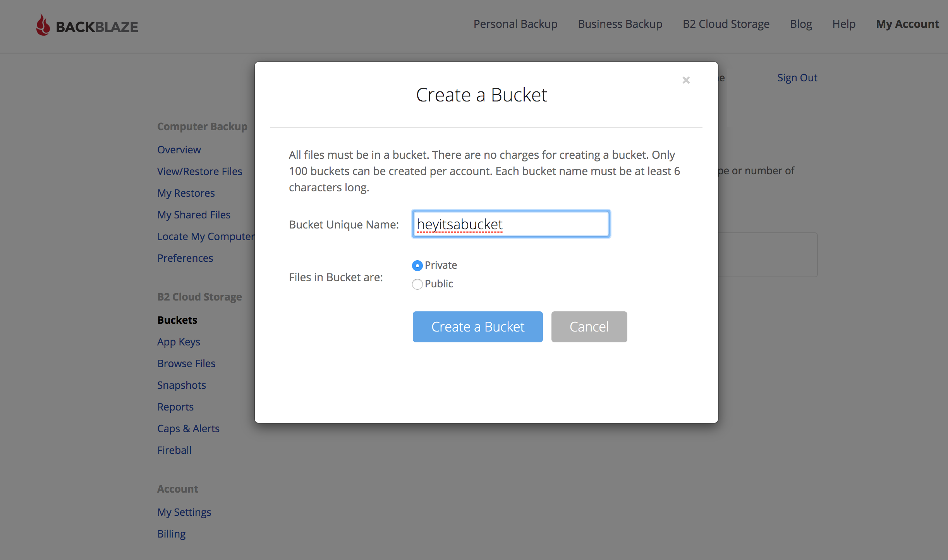
Task: Open Locate My Computer link
Action: pos(206,237)
